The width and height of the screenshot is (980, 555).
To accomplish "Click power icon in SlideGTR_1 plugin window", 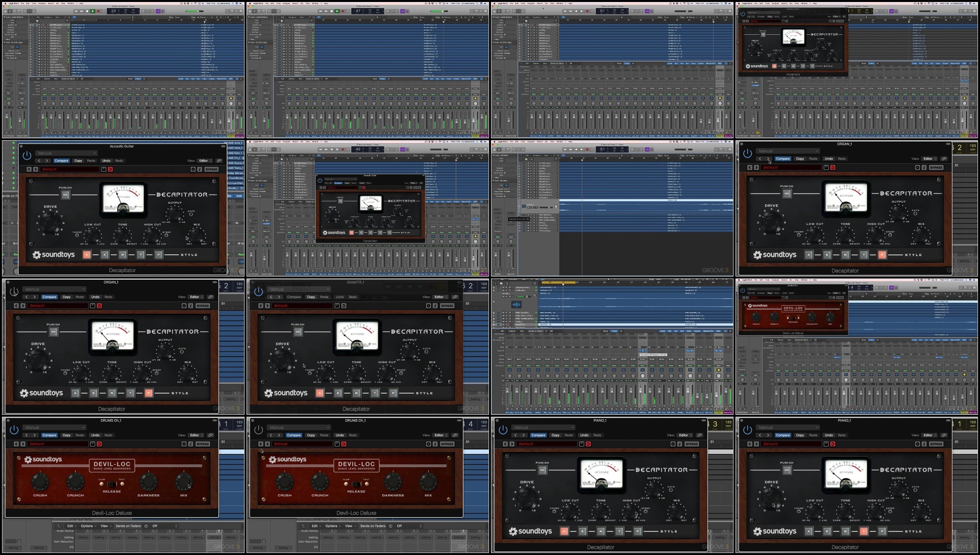I will tap(259, 291).
